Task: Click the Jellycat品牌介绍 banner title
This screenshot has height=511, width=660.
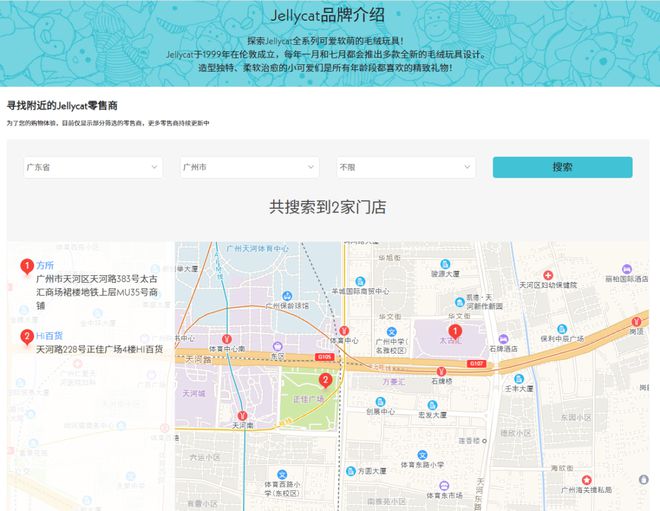Action: (327, 15)
